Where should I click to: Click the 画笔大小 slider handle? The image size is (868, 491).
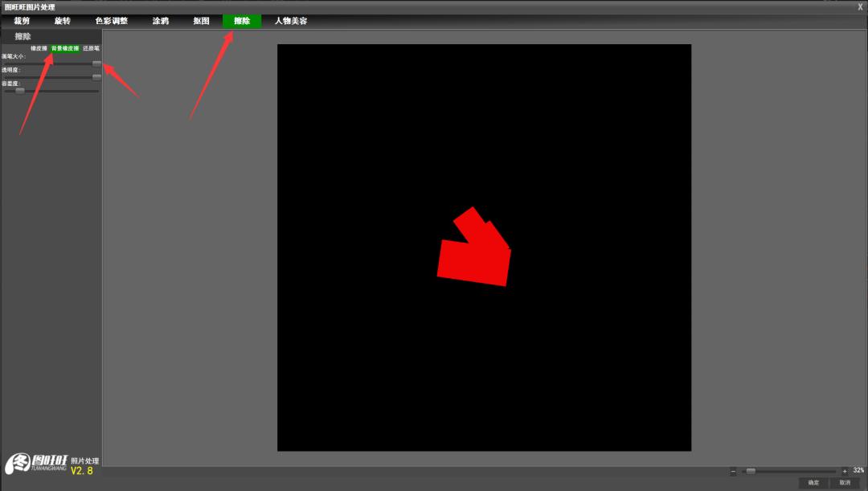pos(97,63)
